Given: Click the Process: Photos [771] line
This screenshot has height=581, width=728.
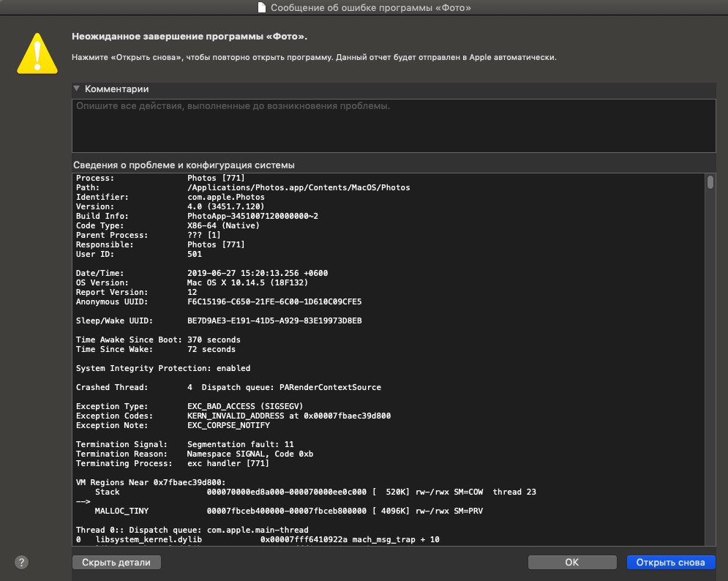Looking at the screenshot, I should (160, 178).
